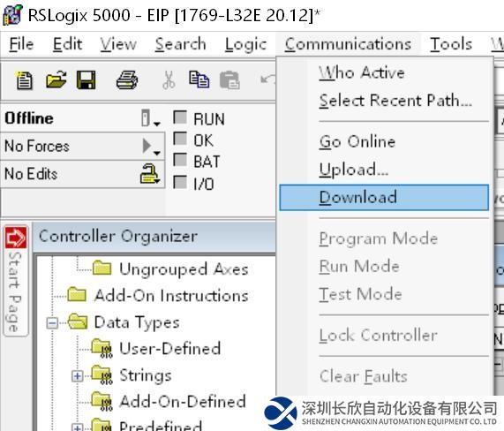This screenshot has height=431, width=504.
Task: Click the BAT status indicator box
Action: (x=180, y=160)
